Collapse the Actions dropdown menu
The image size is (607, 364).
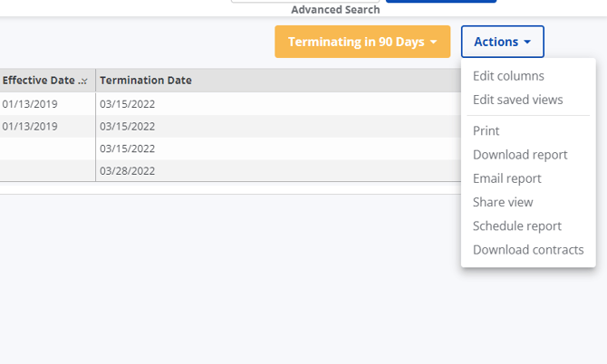pos(502,42)
